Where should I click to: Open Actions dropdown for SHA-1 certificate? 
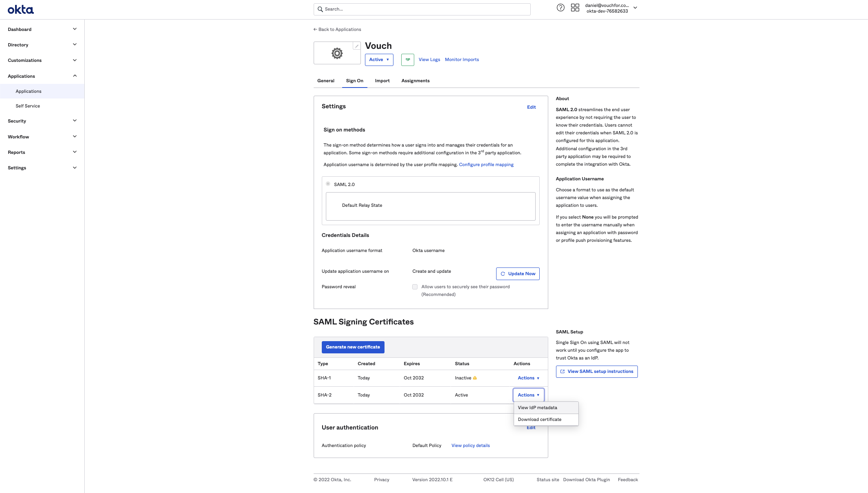pyautogui.click(x=528, y=378)
